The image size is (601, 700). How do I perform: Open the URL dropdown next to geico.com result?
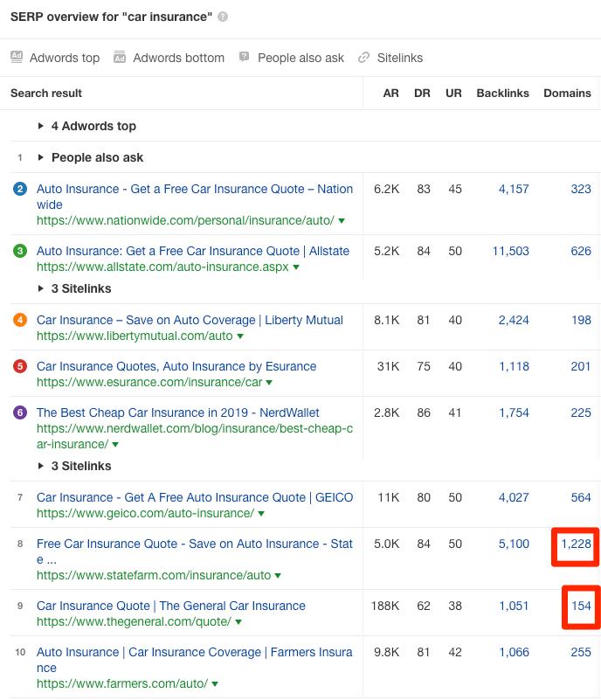point(259,513)
